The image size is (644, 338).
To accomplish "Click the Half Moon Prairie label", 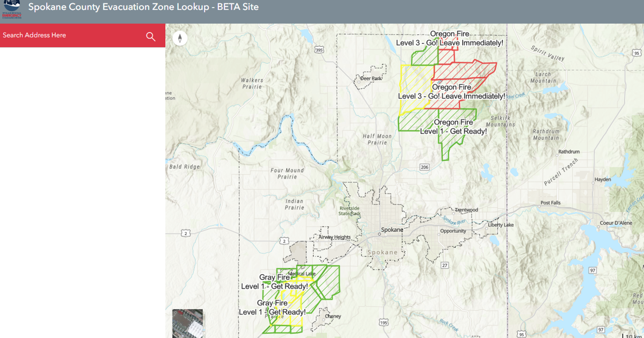I will click(x=377, y=139).
